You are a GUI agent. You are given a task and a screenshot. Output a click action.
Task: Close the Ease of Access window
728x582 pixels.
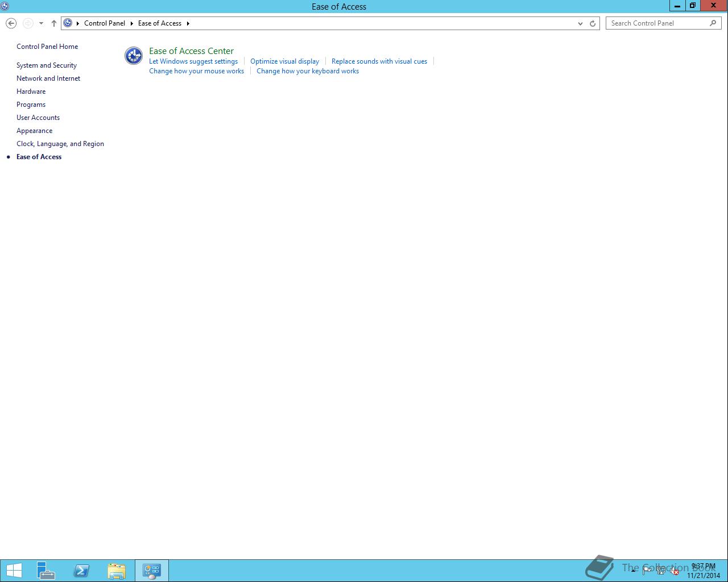714,6
